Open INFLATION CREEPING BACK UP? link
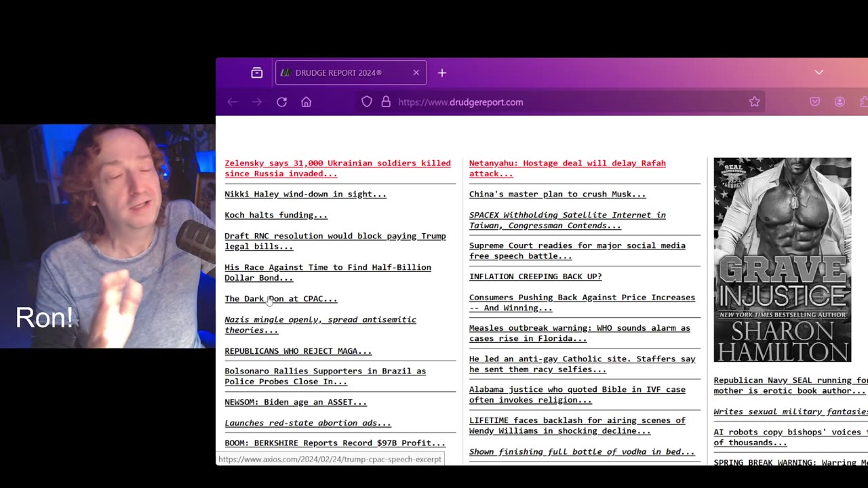The image size is (868, 488). (535, 277)
